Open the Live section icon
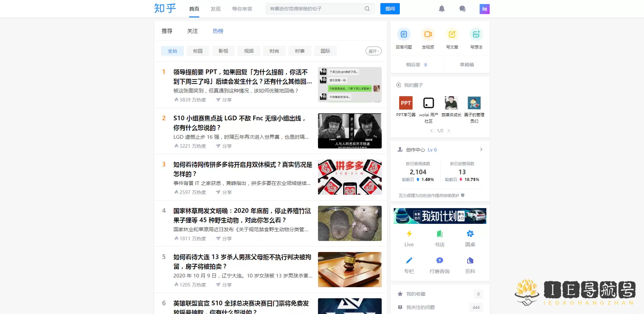 click(x=409, y=234)
